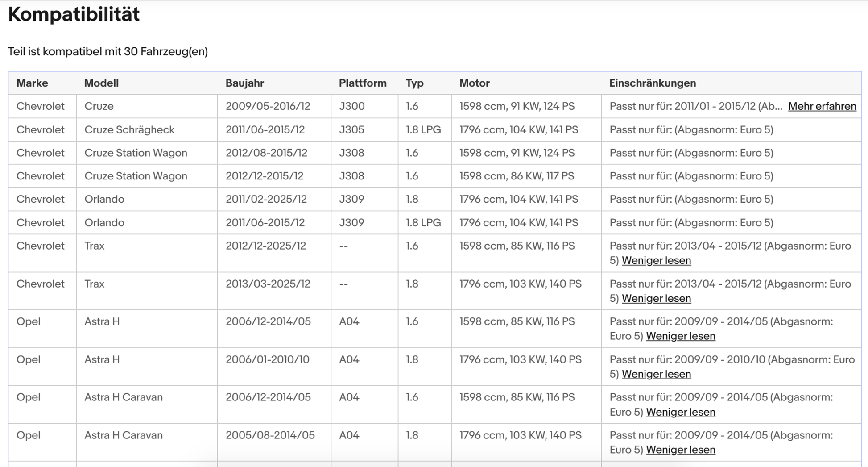Click the Modell column header

101,83
